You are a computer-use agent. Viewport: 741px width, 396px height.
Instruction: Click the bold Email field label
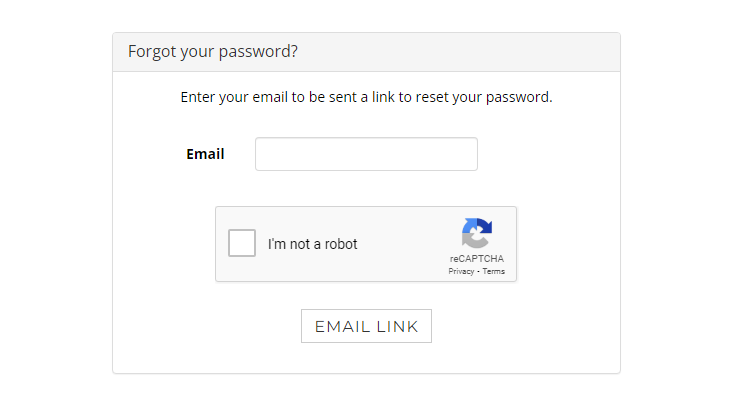pos(205,154)
